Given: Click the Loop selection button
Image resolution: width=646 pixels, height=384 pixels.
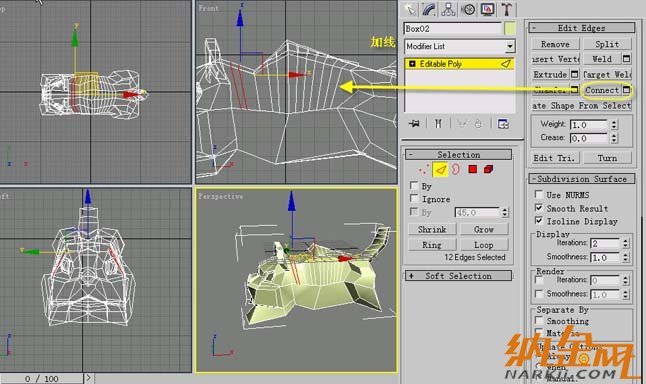Looking at the screenshot, I should (484, 245).
